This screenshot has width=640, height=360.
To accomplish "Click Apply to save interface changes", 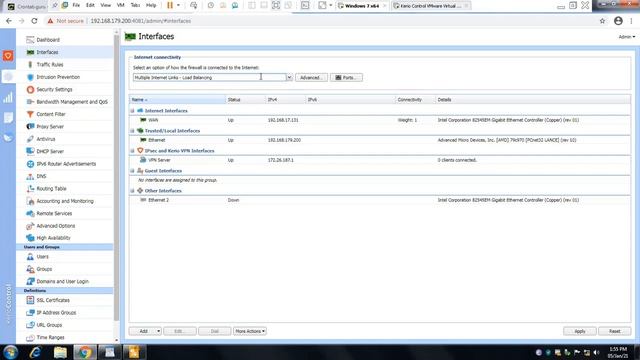I will (x=580, y=331).
